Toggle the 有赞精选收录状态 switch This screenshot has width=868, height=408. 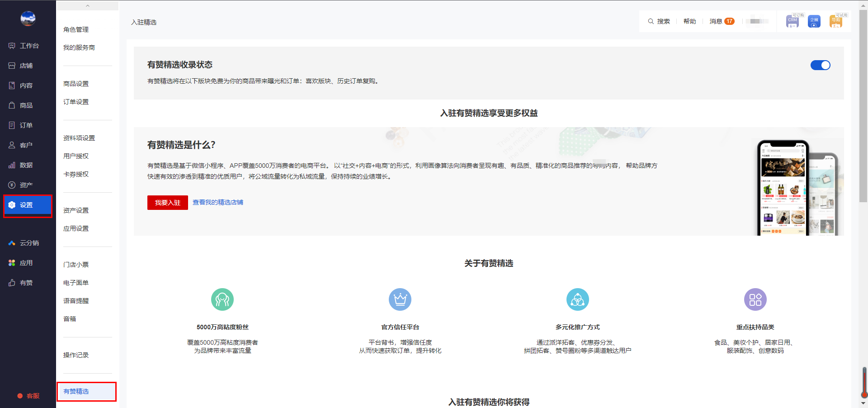[x=821, y=65]
